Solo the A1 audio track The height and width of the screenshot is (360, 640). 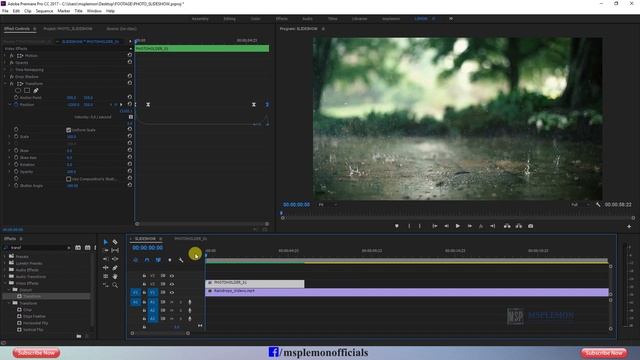(181, 302)
